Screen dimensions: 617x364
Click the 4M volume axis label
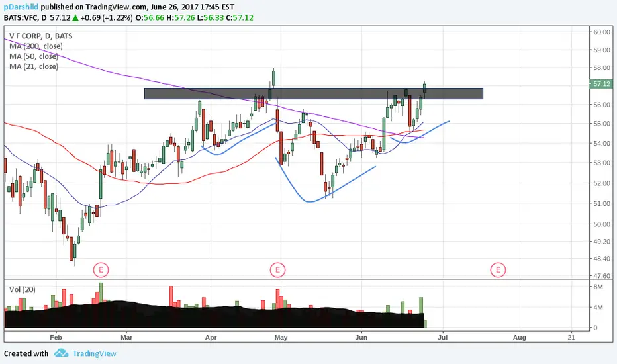point(598,307)
